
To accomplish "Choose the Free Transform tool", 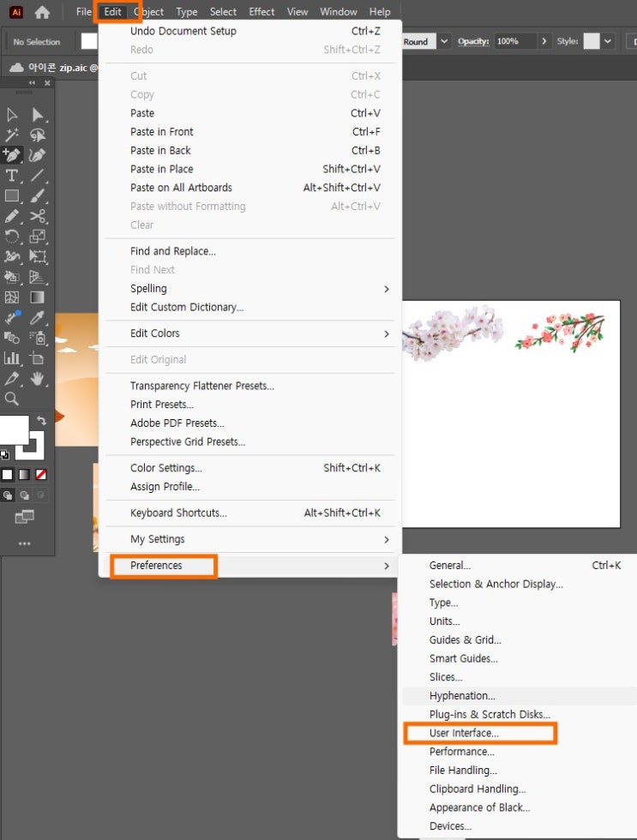I will coord(38,256).
